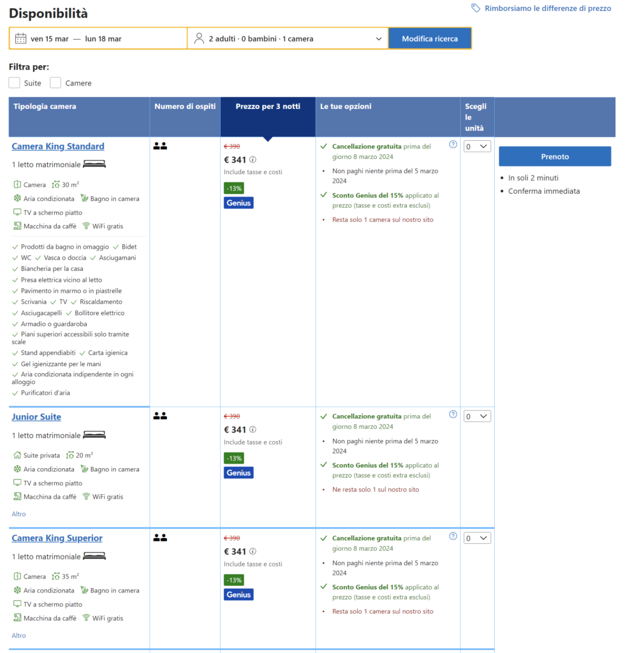644x653 pixels.
Task: Enable the Suite filter checkbox
Action: pos(15,83)
